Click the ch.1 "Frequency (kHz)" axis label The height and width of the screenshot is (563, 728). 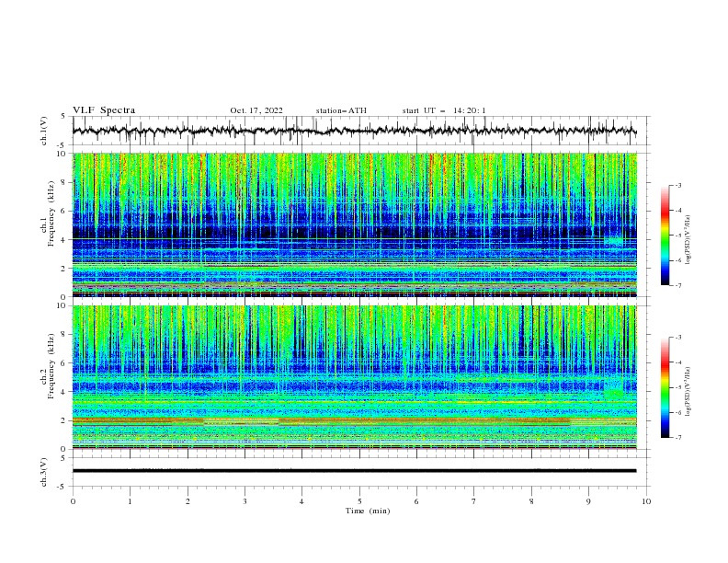(51, 214)
